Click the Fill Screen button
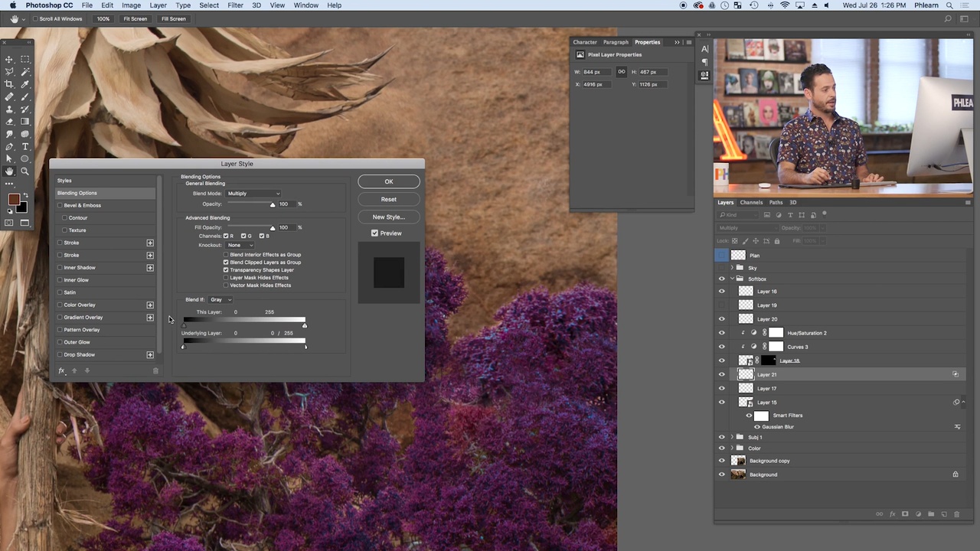 pyautogui.click(x=173, y=18)
